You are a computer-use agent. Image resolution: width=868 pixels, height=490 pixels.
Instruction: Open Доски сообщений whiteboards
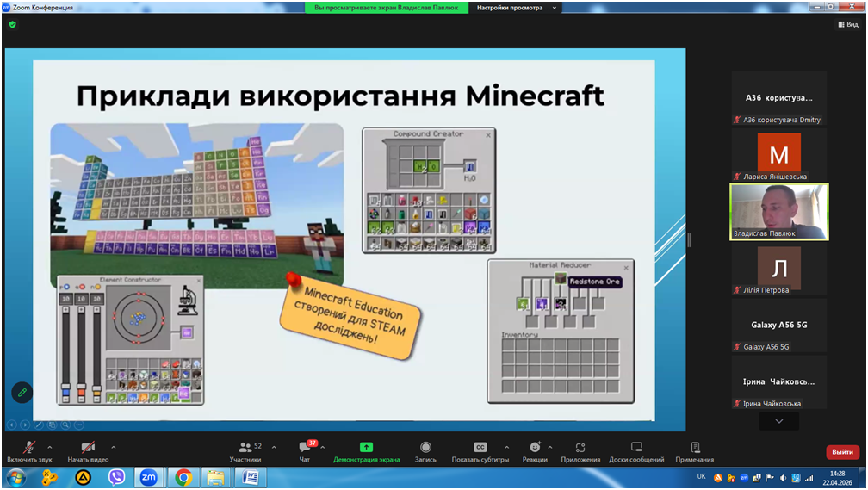636,448
